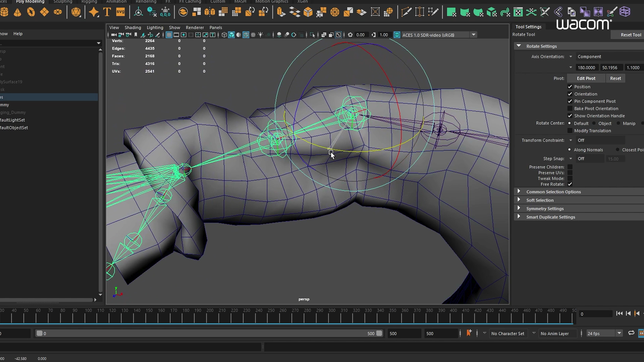Open the ACES color transform dropdown
Screen dimensions: 644x362
pos(473,35)
